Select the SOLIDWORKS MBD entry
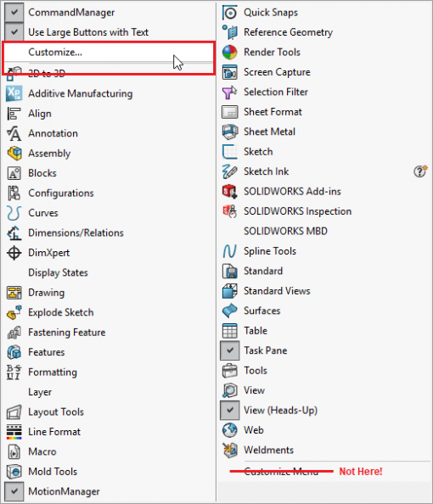Image resolution: width=433 pixels, height=504 pixels. pyautogui.click(x=285, y=231)
